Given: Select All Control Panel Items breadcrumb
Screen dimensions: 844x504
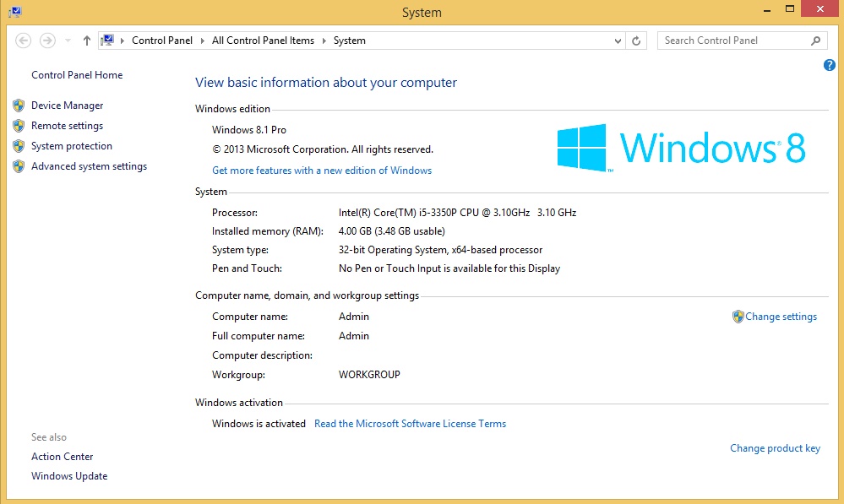Looking at the screenshot, I should tap(263, 41).
